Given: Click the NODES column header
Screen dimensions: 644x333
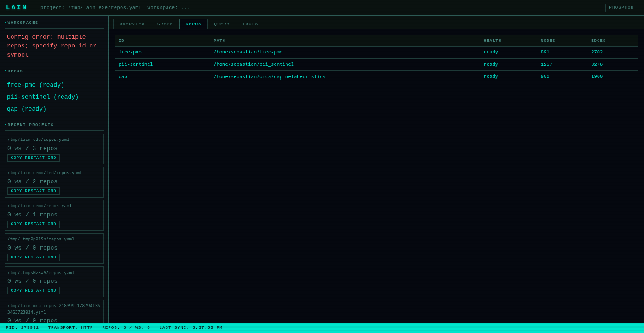Looking at the screenshot, I should pos(562,41).
